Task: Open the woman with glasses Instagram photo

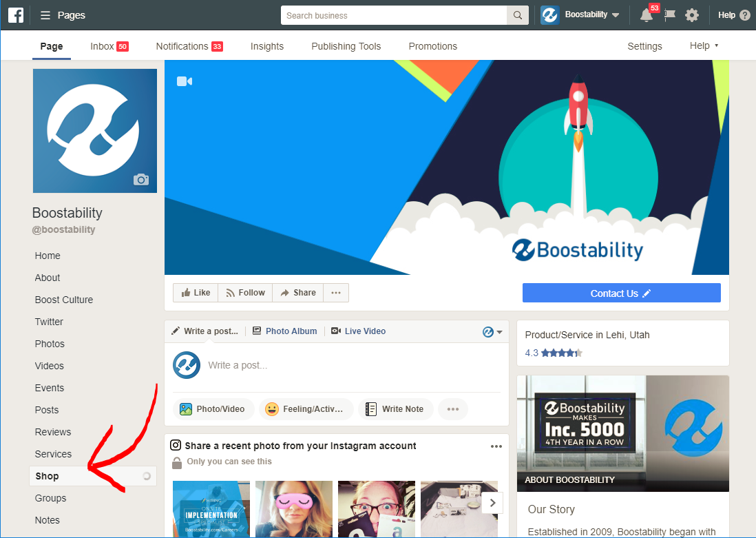Action: (x=377, y=509)
